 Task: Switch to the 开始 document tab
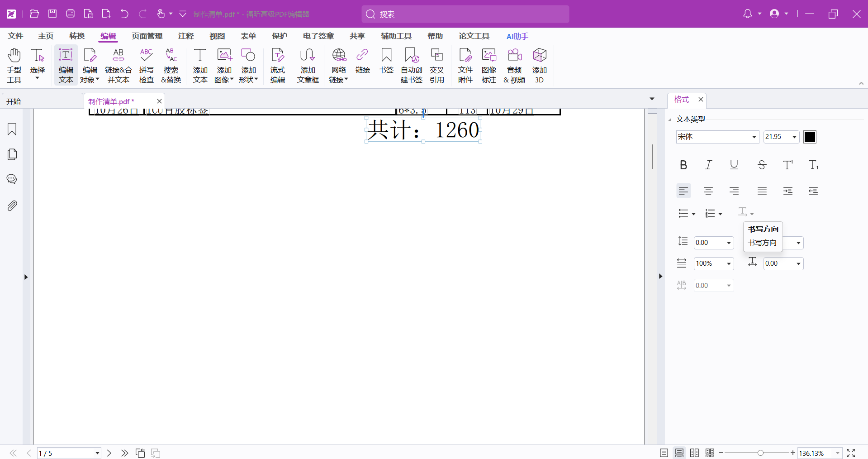42,101
